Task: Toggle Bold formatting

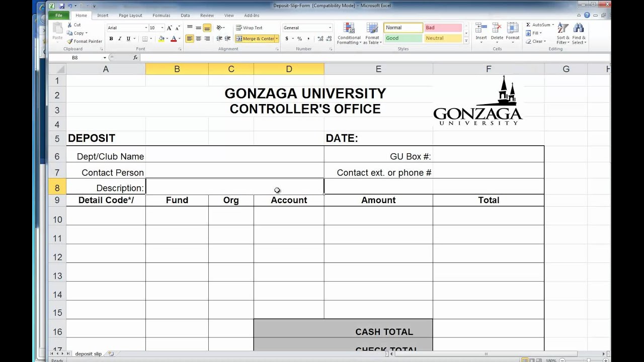Action: [111, 39]
